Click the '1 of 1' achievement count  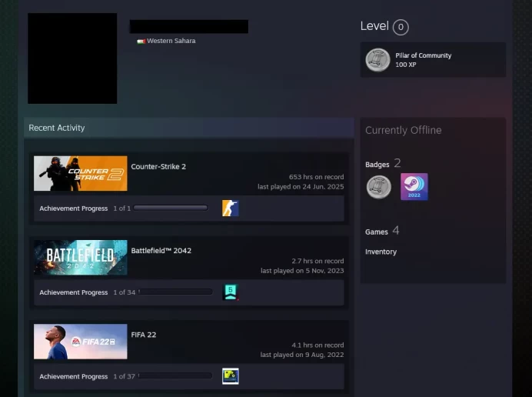121,209
